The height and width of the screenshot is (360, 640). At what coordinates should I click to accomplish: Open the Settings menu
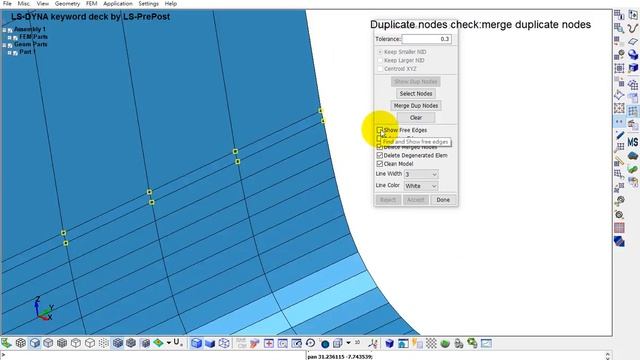click(x=148, y=4)
